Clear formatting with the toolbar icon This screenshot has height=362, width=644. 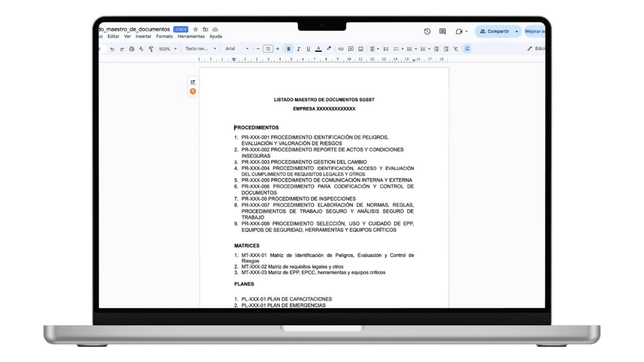click(455, 48)
